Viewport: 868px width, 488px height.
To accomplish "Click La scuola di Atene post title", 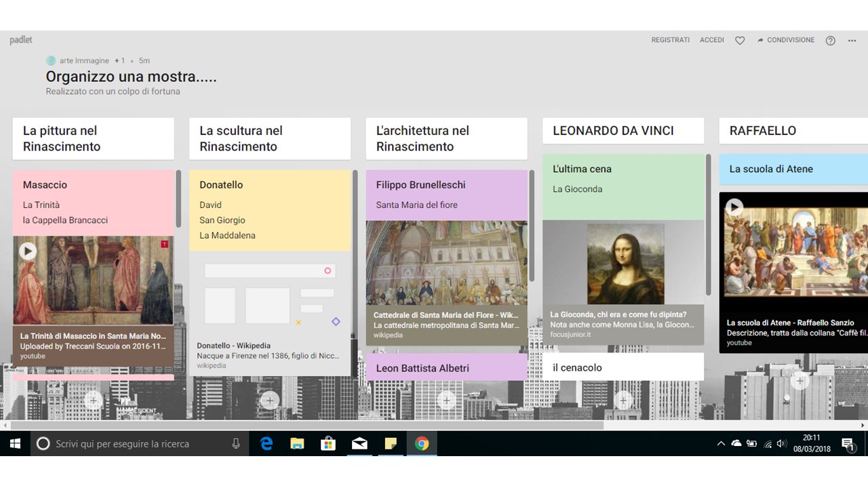I will pyautogui.click(x=771, y=169).
